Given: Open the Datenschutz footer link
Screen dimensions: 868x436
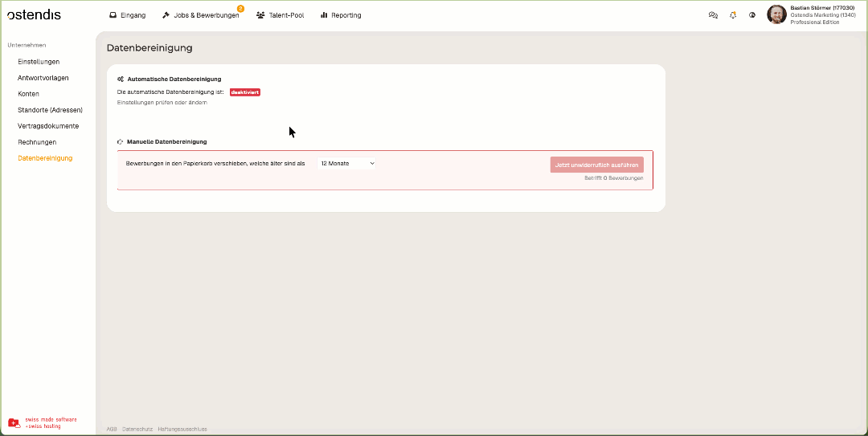Looking at the screenshot, I should coord(137,429).
